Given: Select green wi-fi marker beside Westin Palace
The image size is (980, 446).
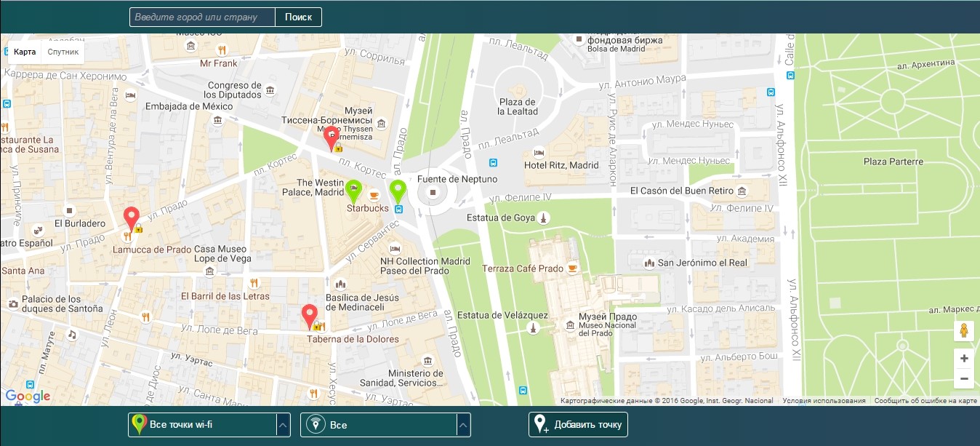Looking at the screenshot, I should click(353, 192).
